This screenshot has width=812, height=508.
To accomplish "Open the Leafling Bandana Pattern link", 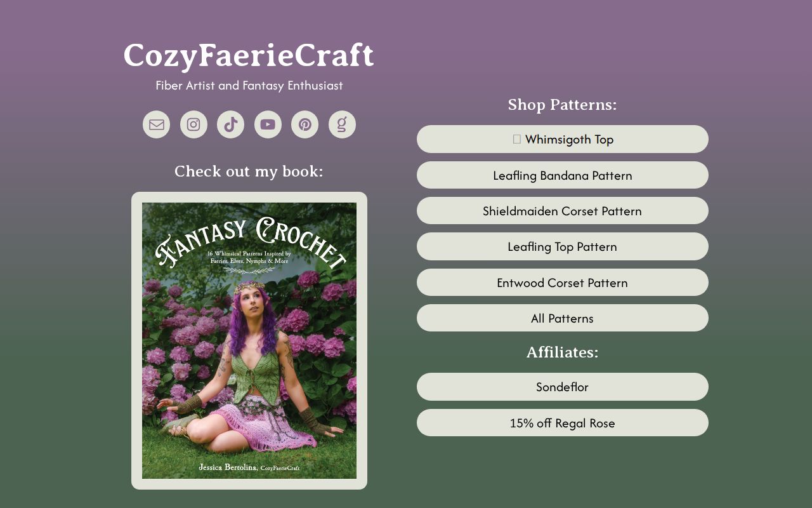I will [x=563, y=175].
